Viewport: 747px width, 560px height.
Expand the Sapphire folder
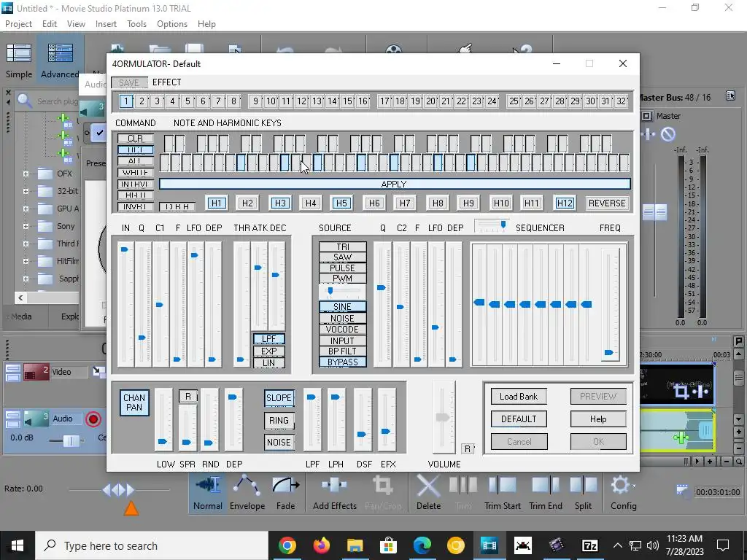tap(26, 279)
